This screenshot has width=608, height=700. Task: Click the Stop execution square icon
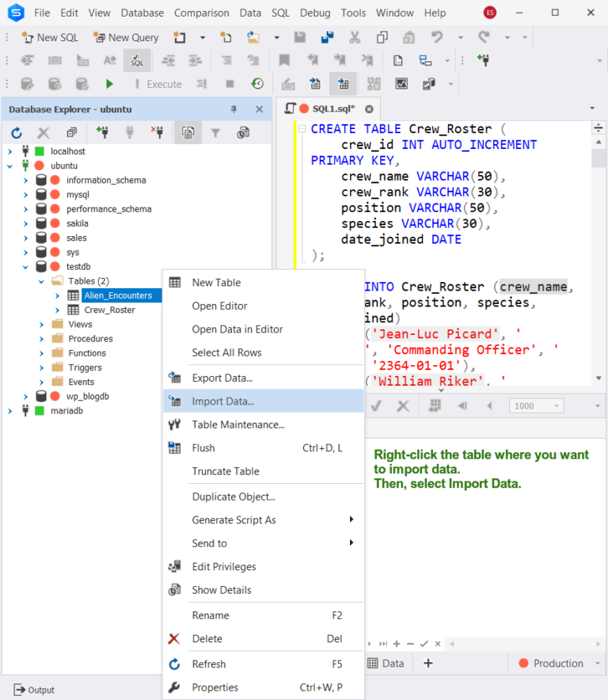(230, 84)
